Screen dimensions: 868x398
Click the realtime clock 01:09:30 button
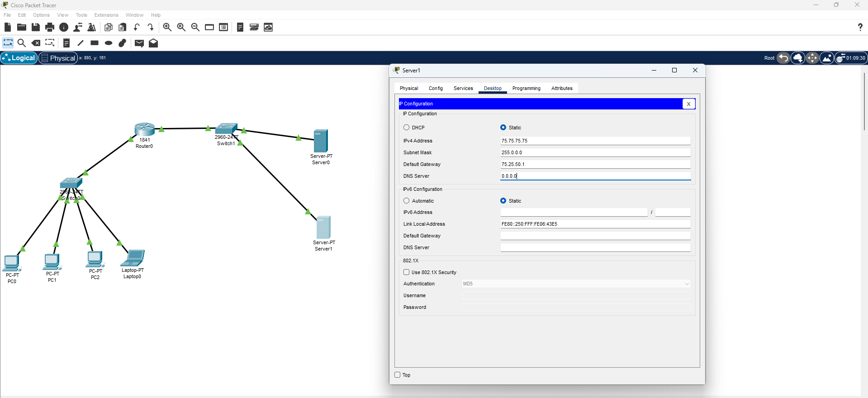(851, 58)
